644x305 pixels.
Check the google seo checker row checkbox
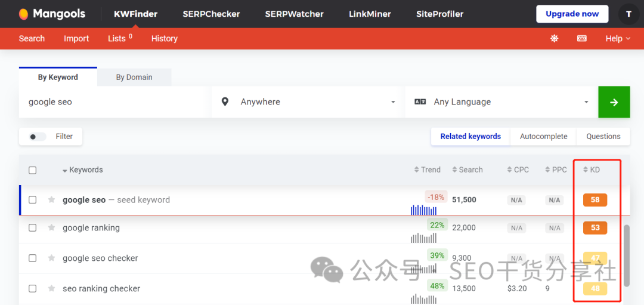pyautogui.click(x=32, y=258)
